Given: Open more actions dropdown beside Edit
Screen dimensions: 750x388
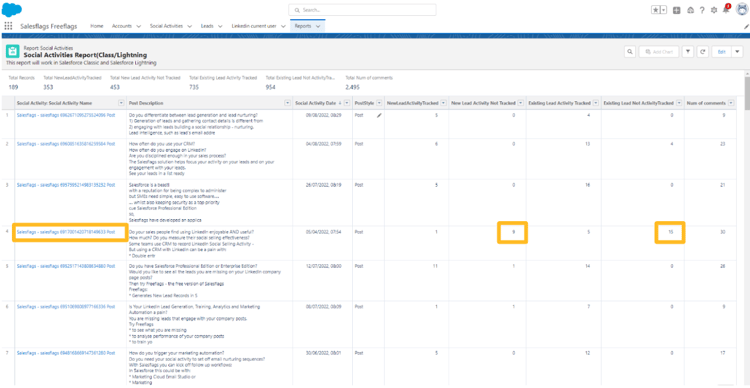Looking at the screenshot, I should pos(737,52).
